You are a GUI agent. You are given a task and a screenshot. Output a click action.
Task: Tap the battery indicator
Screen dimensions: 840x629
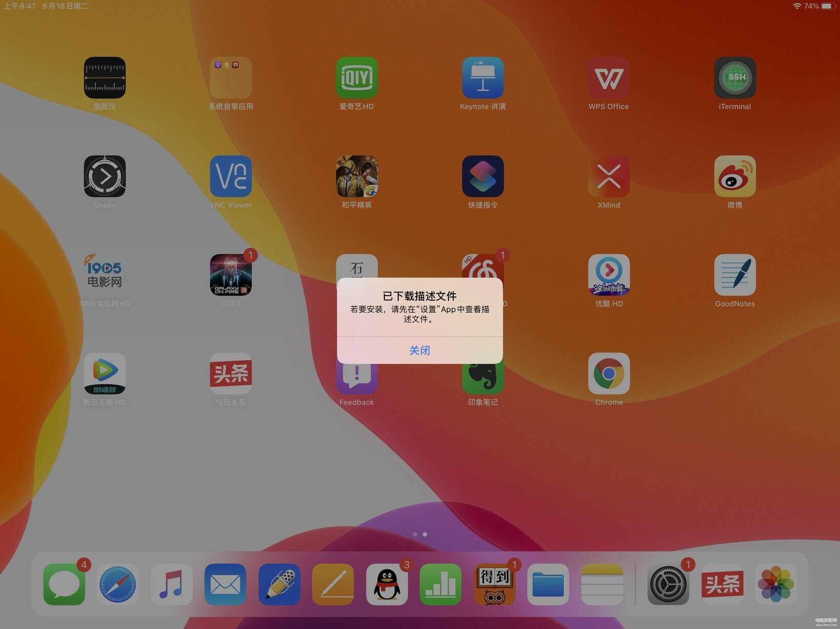click(829, 6)
